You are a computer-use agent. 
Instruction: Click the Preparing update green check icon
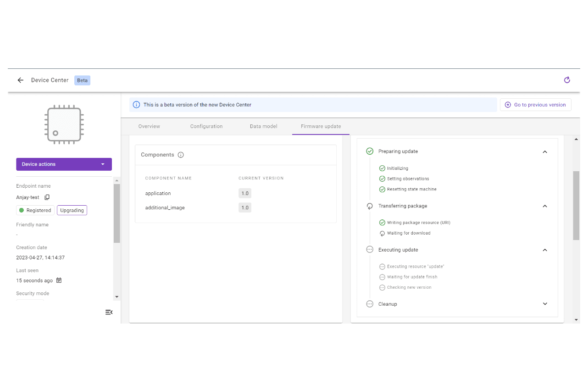pos(370,151)
